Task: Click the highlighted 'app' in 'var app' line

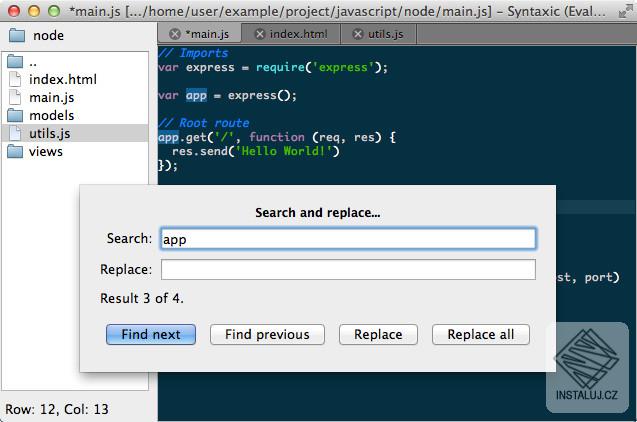Action: [197, 95]
